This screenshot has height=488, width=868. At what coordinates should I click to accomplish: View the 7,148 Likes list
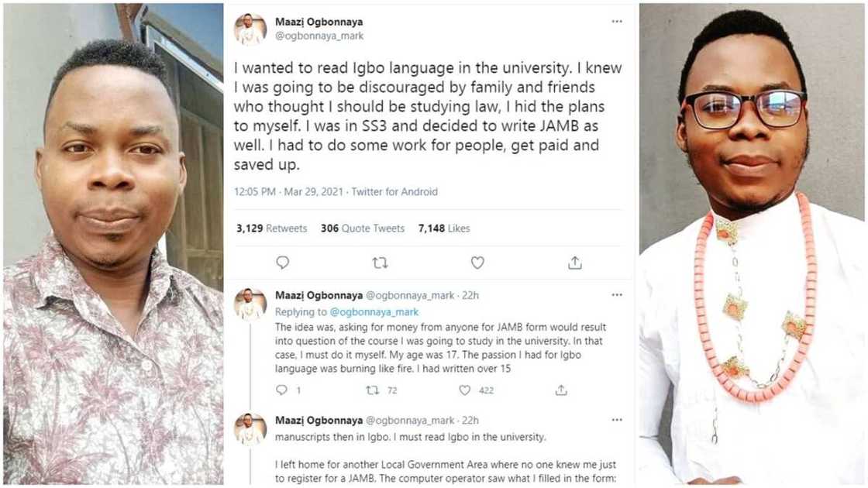[x=444, y=229]
